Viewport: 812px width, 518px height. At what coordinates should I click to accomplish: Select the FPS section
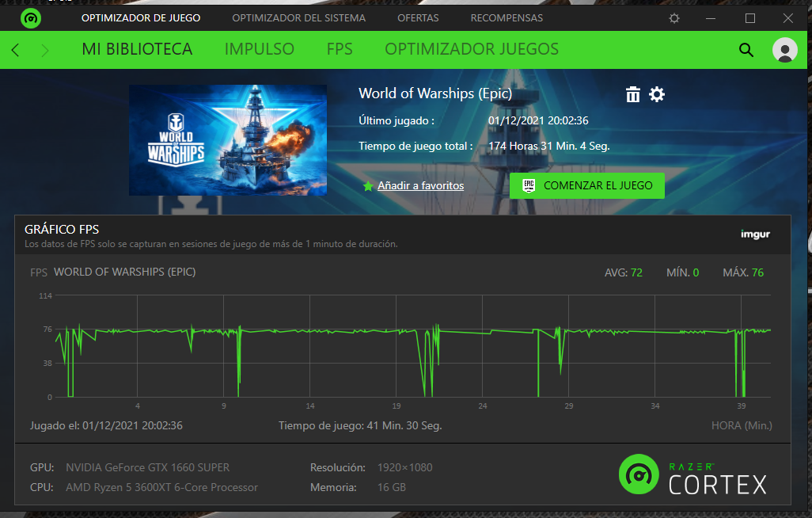click(340, 49)
